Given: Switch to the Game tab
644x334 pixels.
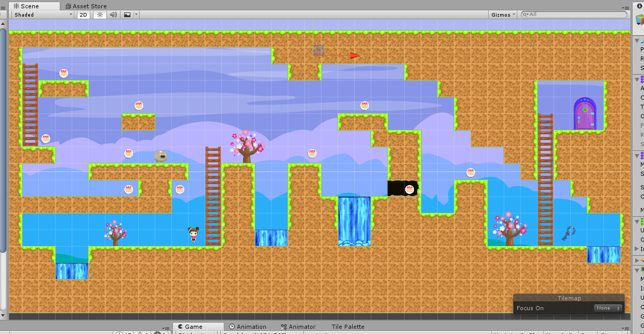Looking at the screenshot, I should pos(197,327).
